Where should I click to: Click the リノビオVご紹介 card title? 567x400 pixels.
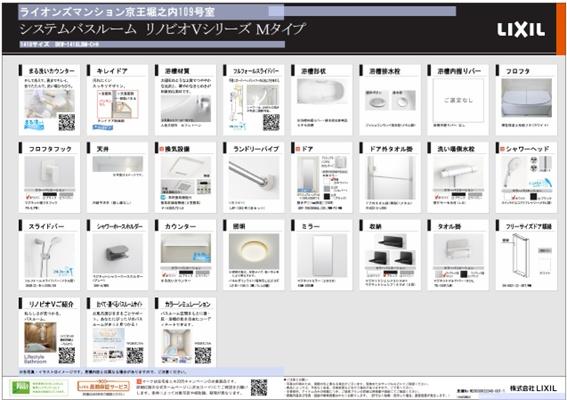pos(51,304)
